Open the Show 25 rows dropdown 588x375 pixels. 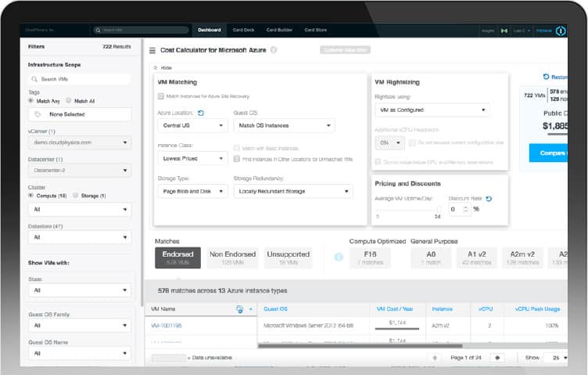(556, 358)
